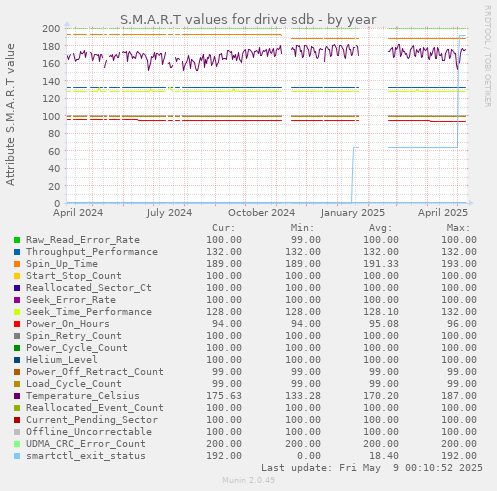Click the April 2025 x-axis label
This screenshot has height=491, width=497.
pyautogui.click(x=443, y=213)
